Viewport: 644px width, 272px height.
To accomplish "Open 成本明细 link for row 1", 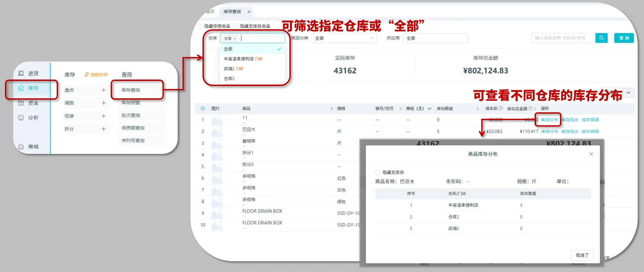I will pyautogui.click(x=590, y=120).
